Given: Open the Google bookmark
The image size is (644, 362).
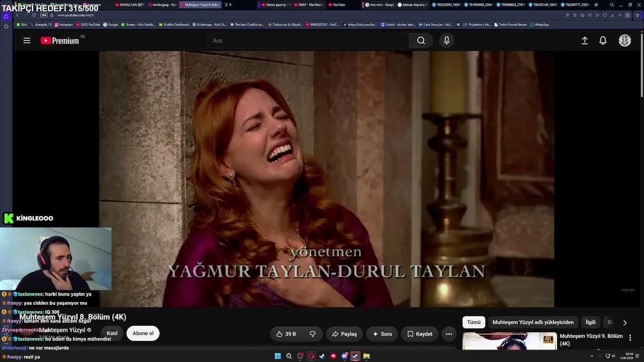Looking at the screenshot, I should pos(111,25).
